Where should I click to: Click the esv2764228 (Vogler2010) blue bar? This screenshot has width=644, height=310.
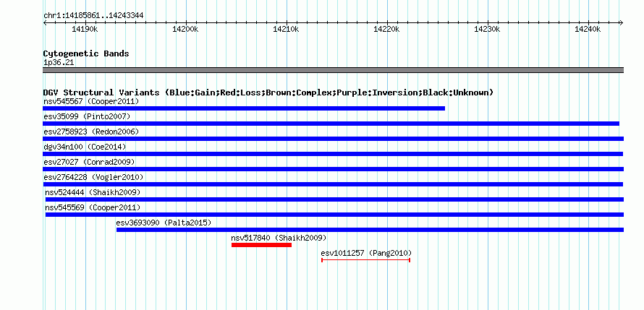pos(333,184)
